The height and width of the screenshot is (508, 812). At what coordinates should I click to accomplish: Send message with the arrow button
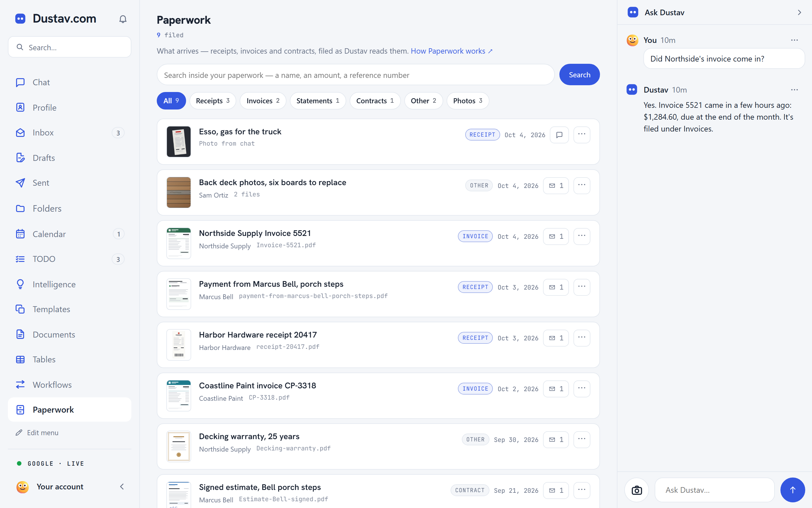pyautogui.click(x=793, y=490)
